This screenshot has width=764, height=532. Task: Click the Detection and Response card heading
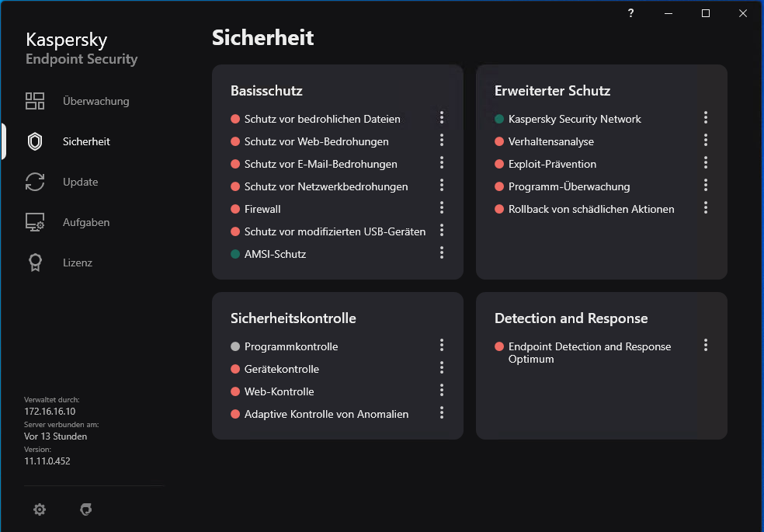pos(571,318)
